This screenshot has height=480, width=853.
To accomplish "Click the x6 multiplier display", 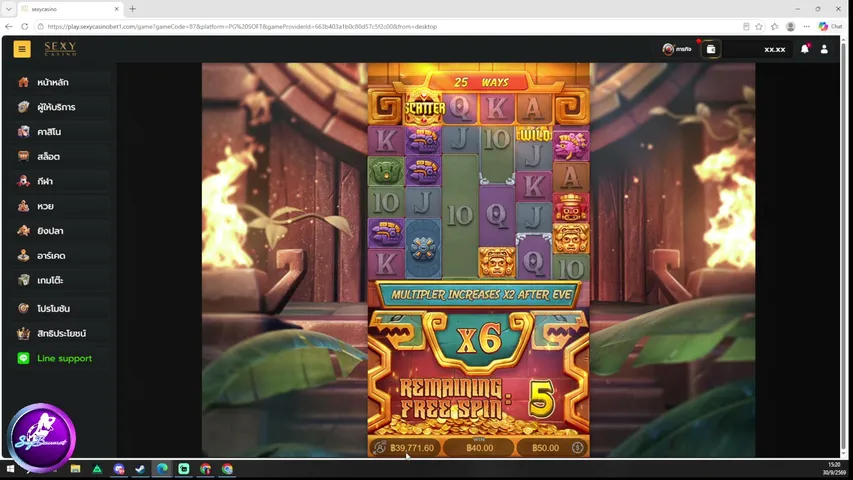I will (x=479, y=340).
